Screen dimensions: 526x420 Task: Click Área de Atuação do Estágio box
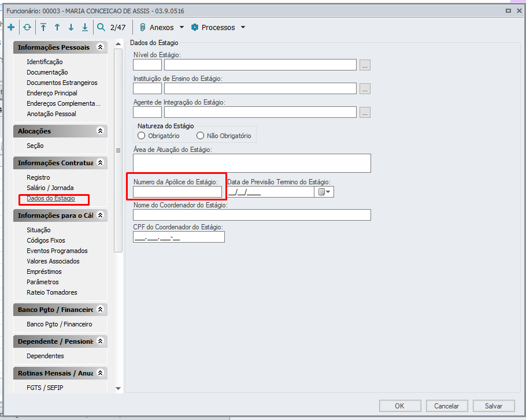[x=252, y=163]
